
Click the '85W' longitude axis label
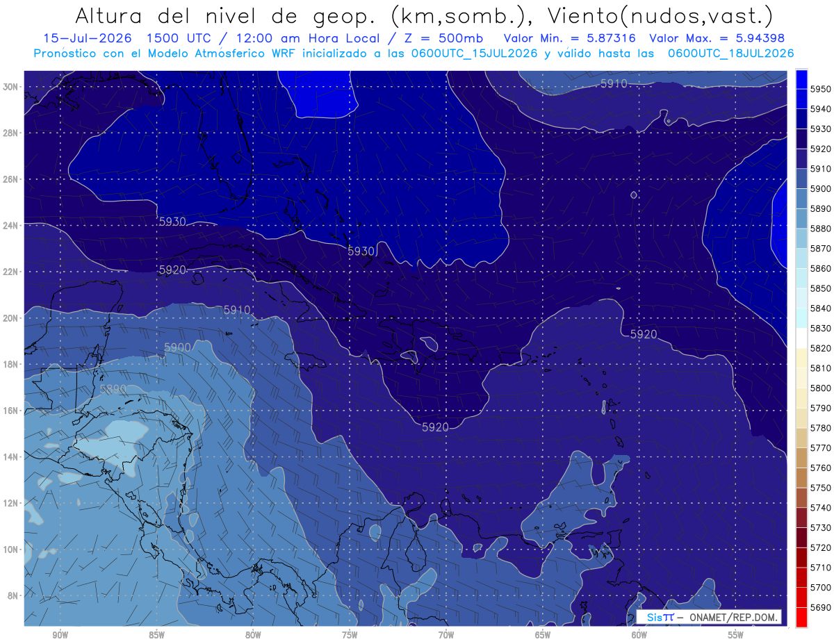click(x=156, y=636)
